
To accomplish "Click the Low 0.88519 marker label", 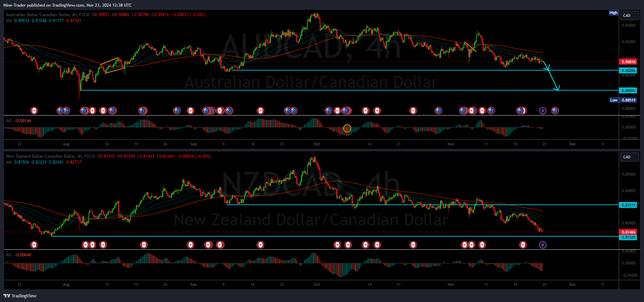I will tap(623, 100).
